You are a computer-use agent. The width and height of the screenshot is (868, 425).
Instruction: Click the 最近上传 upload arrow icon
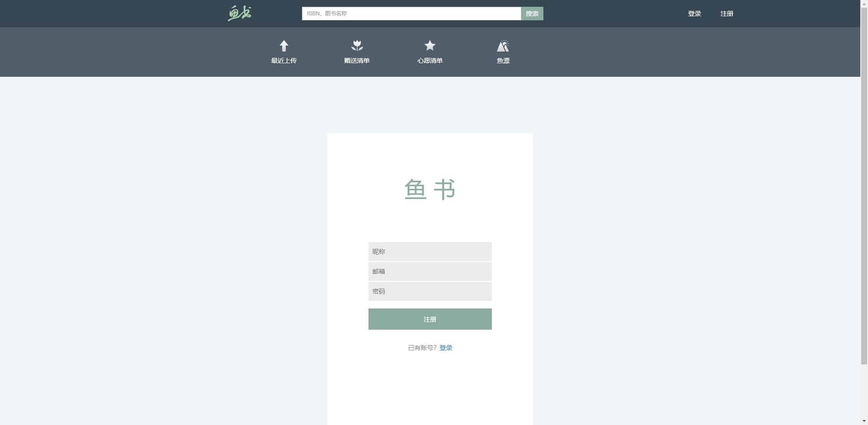(284, 46)
